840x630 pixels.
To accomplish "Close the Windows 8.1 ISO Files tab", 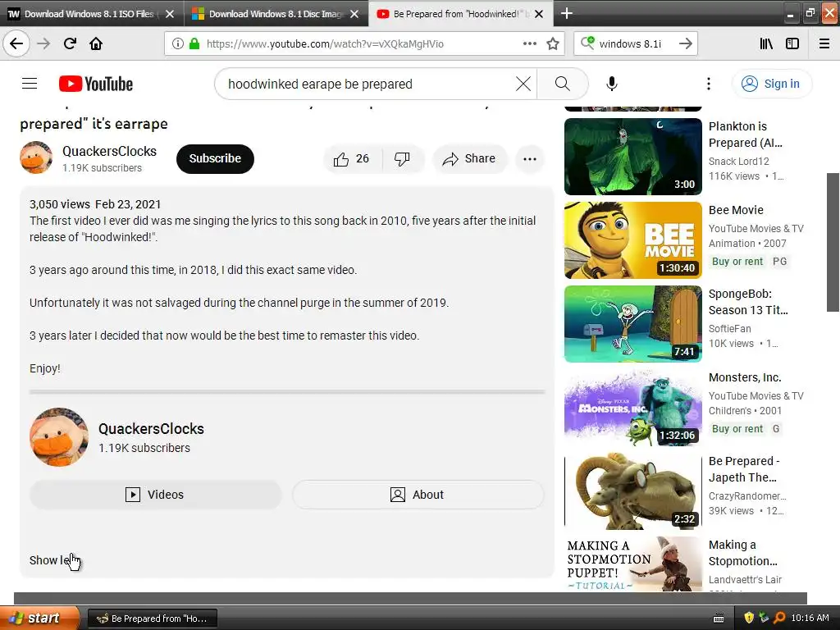I will click(x=170, y=14).
